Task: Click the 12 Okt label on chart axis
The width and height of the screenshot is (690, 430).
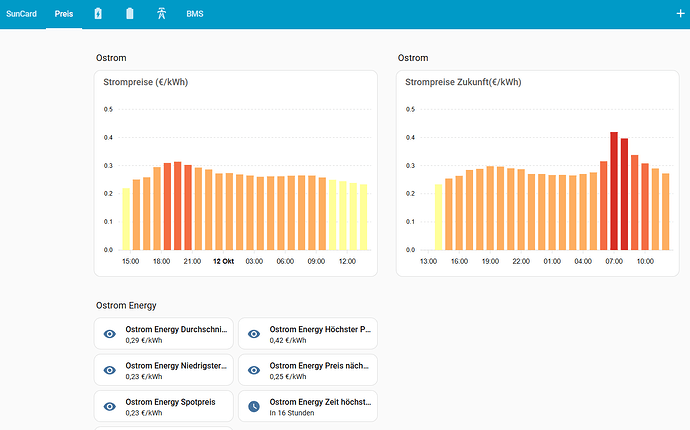Action: (x=223, y=260)
